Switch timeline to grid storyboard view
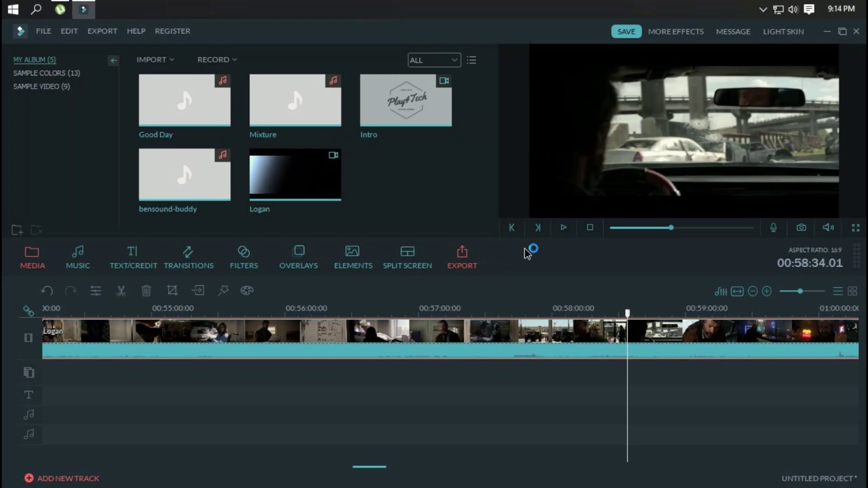The width and height of the screenshot is (868, 488). [x=852, y=291]
